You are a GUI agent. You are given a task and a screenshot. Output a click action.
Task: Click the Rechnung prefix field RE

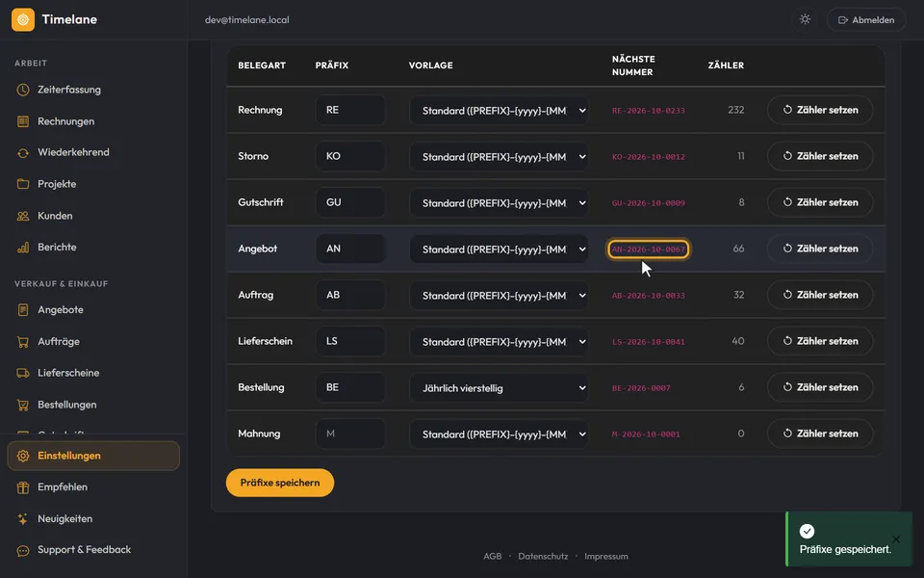[350, 110]
